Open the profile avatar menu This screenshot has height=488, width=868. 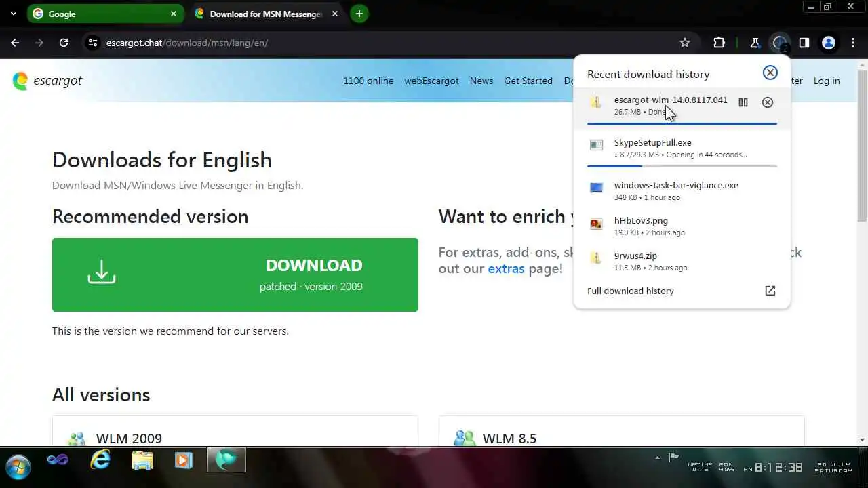829,43
